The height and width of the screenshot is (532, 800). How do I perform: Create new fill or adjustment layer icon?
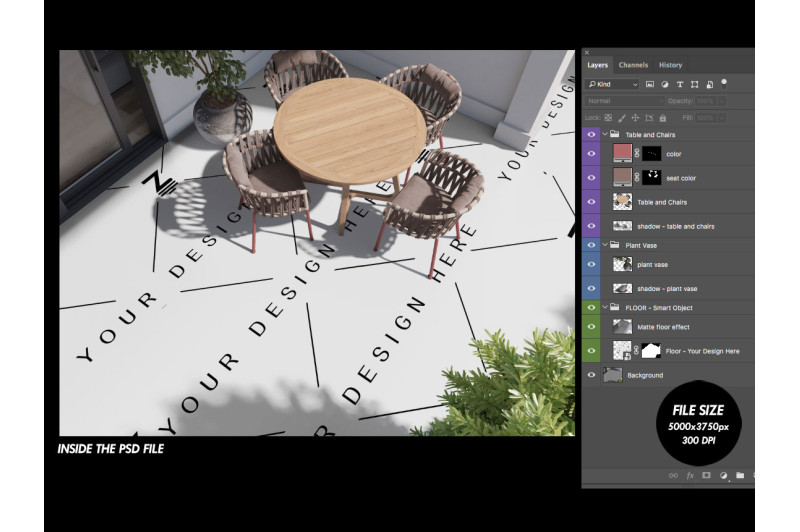[x=723, y=475]
